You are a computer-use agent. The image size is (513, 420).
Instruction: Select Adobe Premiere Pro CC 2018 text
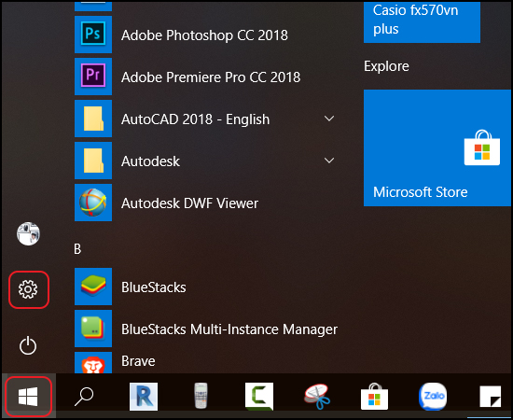coord(211,77)
